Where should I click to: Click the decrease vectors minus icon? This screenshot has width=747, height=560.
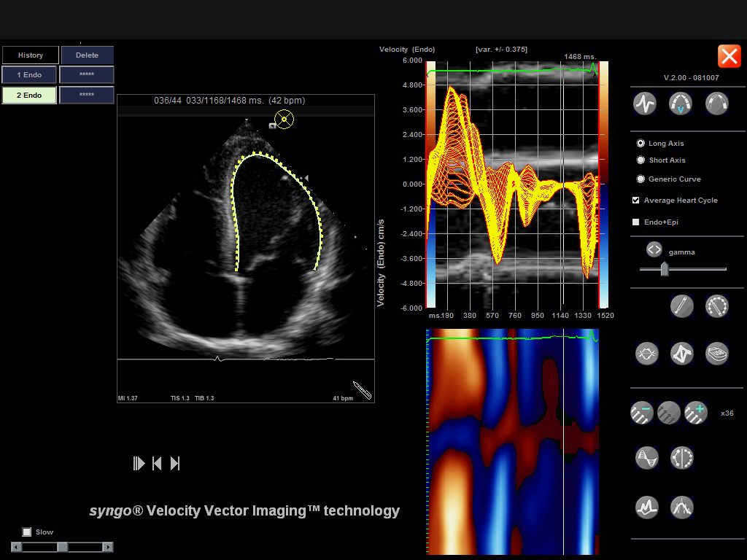(x=642, y=413)
